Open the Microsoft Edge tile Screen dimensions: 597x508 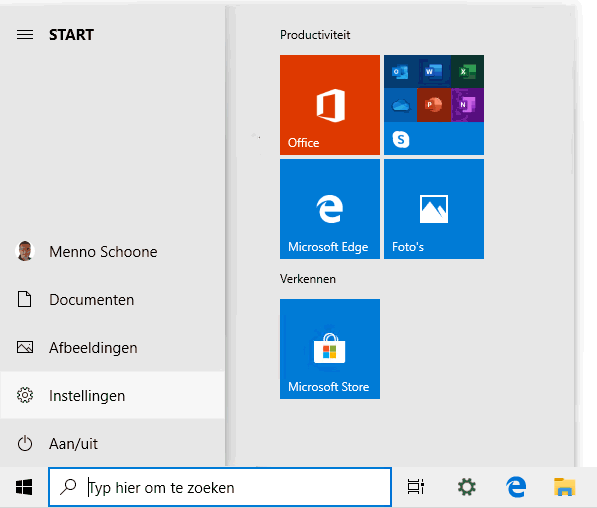tap(330, 209)
